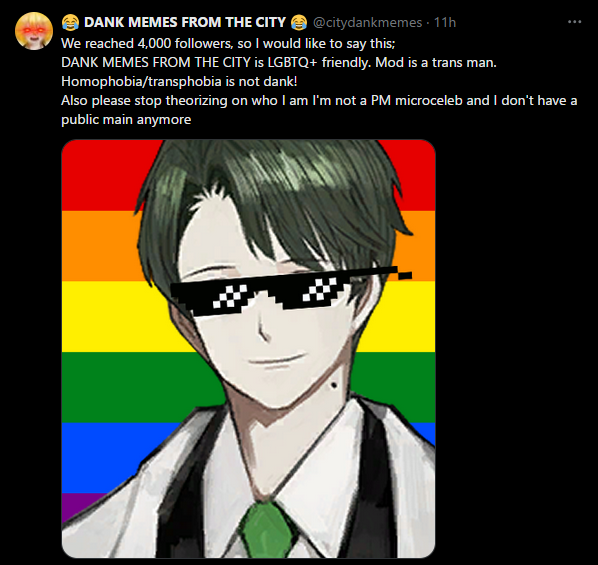Viewport: 598px width, 565px height.
Task: Click the purple stripe at the flag's bottom
Action: tap(76, 505)
